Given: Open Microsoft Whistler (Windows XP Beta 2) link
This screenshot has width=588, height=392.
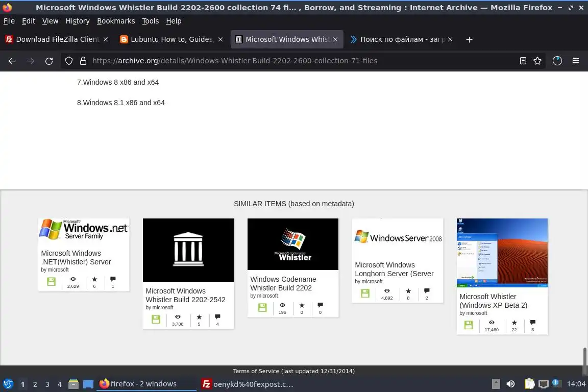Looking at the screenshot, I should pos(494,301).
